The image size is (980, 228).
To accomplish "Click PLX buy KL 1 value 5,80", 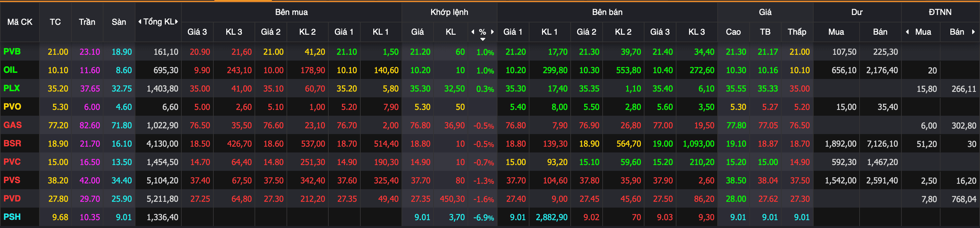I will coord(391,89).
